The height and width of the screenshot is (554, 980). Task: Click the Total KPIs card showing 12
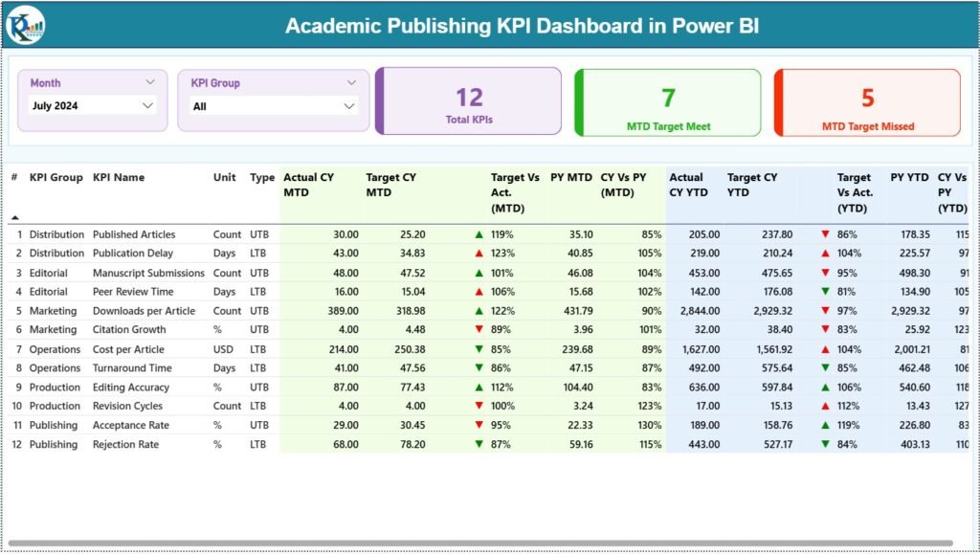(x=468, y=101)
